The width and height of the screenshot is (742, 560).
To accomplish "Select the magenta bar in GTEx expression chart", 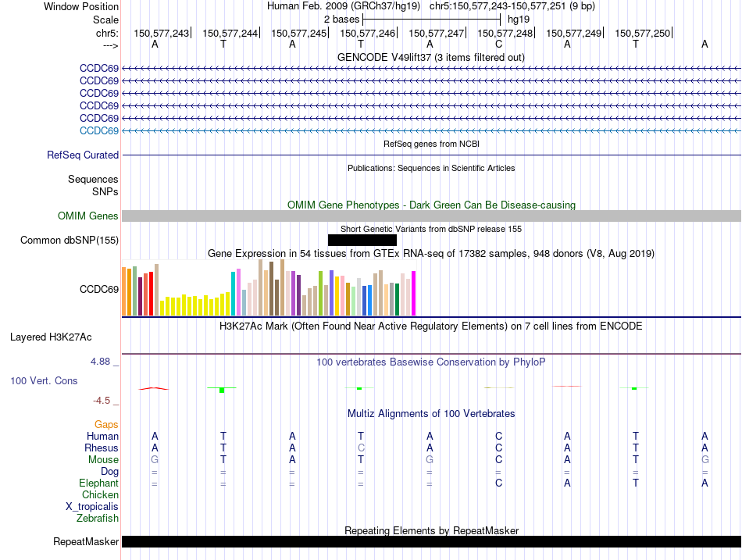I will pos(413,293).
